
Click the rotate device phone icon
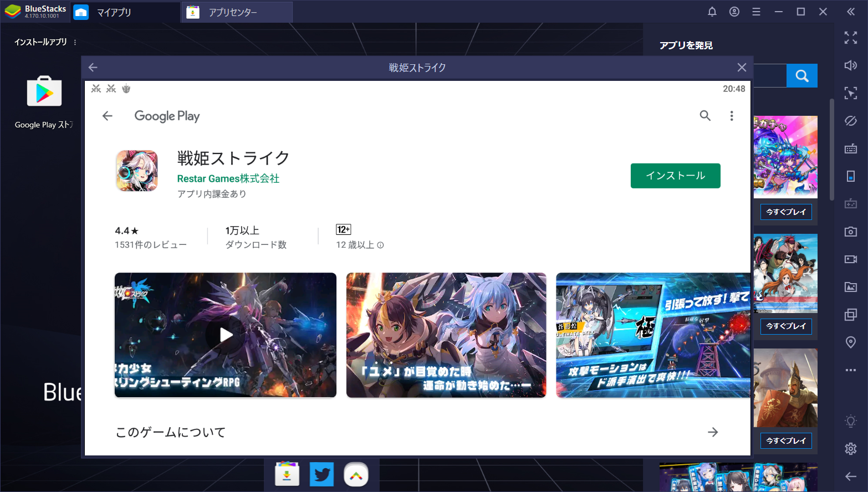tap(851, 176)
